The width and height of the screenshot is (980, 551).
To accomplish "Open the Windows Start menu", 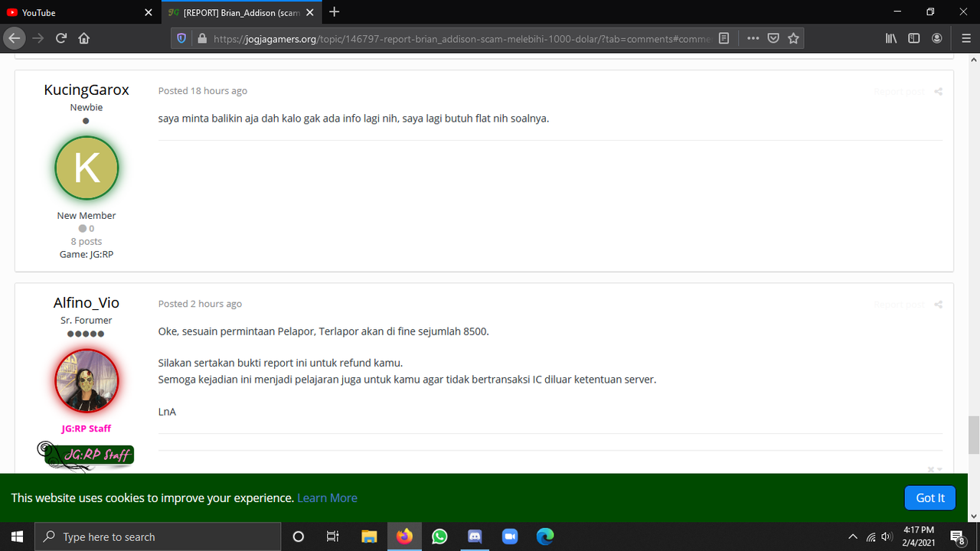I will pos(17,536).
